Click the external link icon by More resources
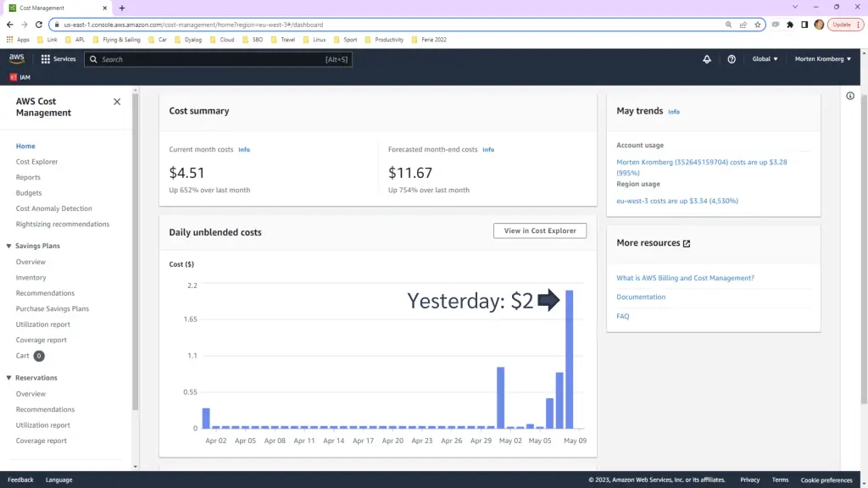 tap(687, 243)
